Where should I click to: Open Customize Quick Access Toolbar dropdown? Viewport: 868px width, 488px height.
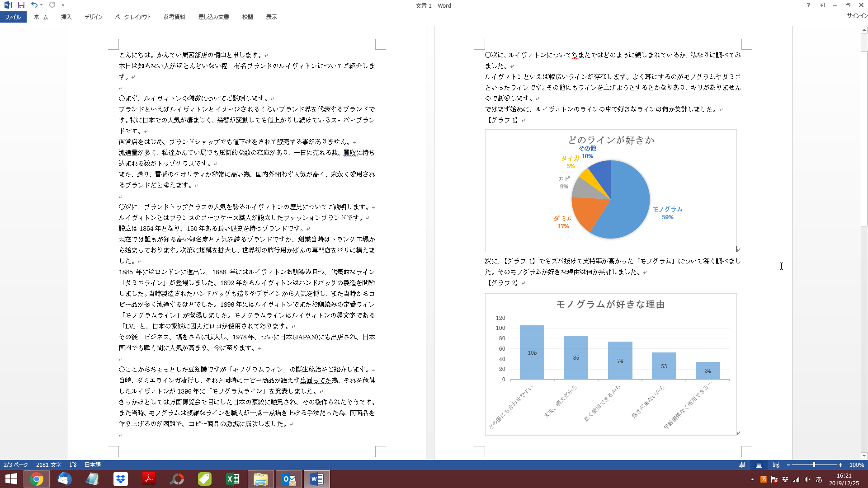coord(63,5)
